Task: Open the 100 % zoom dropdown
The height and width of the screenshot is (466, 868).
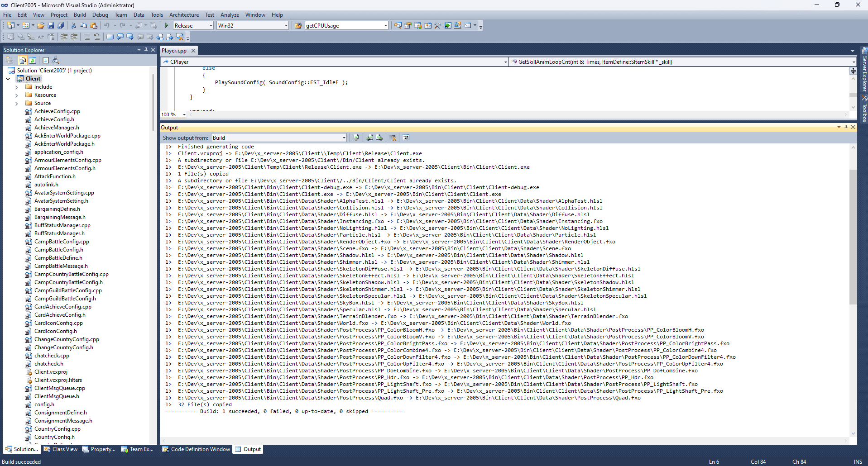Action: tap(184, 114)
